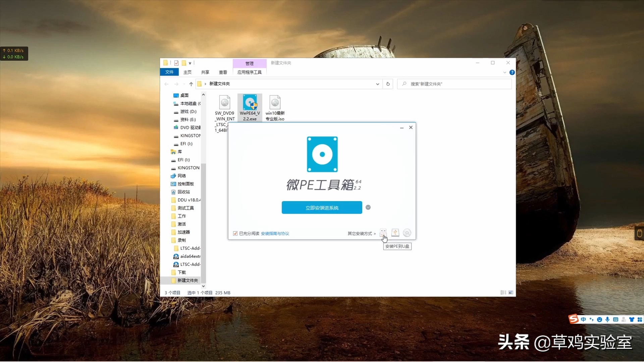644x362 pixels.
Task: Expand options arrow next to 立即安装进系统
Action: click(368, 207)
